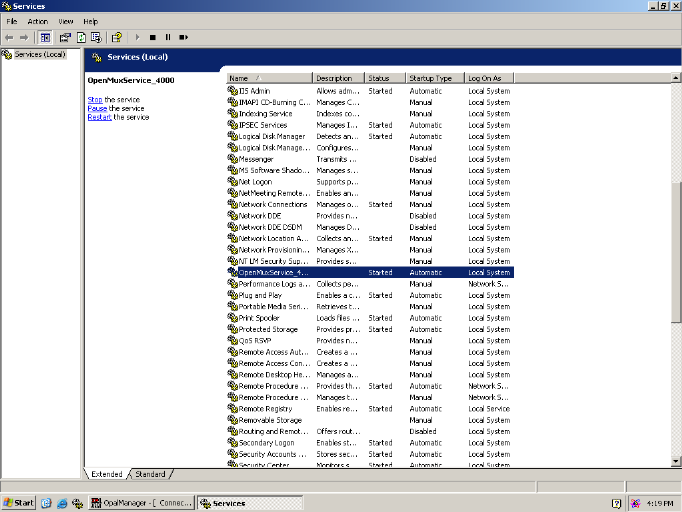Screen dimensions: 682x512
Task: Switch to the Standard tab
Action: [x=151, y=474]
